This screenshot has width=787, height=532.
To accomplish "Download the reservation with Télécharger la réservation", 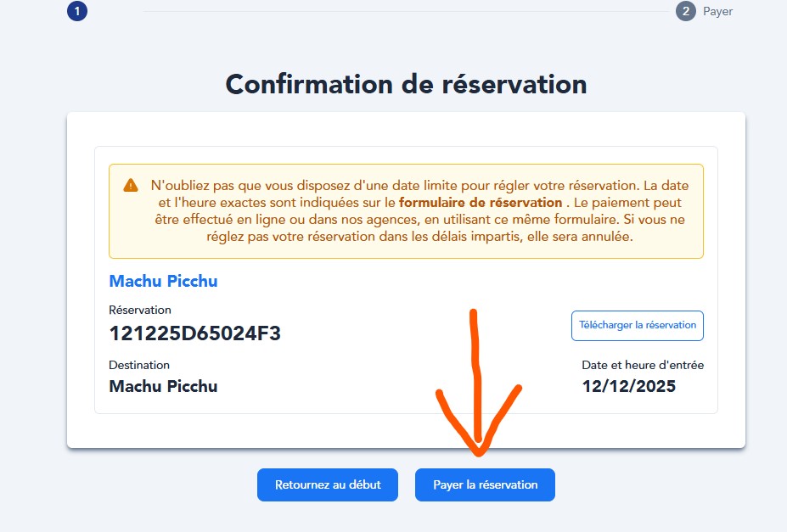I will click(638, 325).
